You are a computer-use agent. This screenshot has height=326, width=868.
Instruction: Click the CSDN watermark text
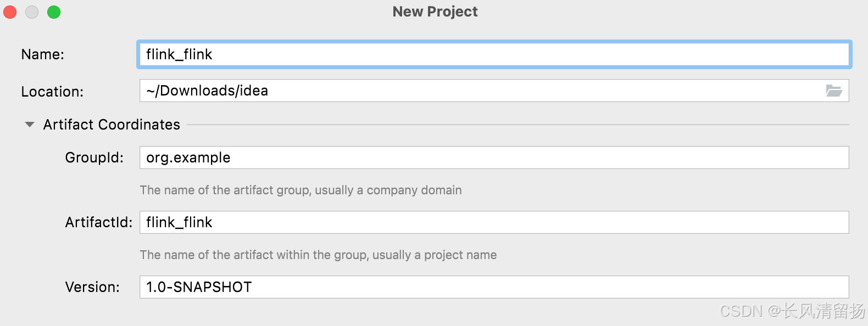click(792, 311)
